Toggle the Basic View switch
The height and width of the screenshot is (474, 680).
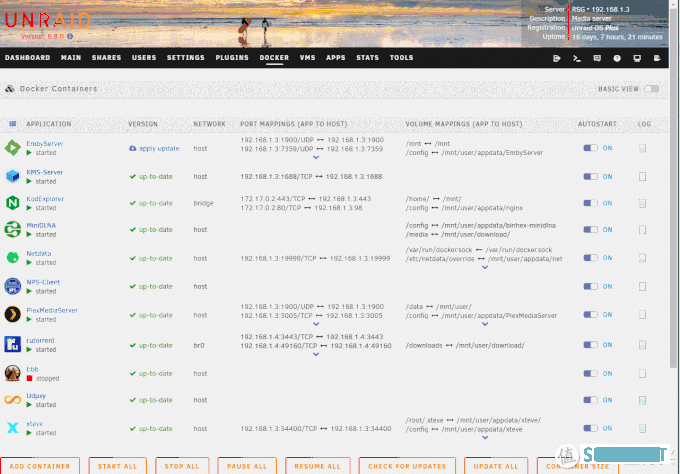(x=651, y=88)
